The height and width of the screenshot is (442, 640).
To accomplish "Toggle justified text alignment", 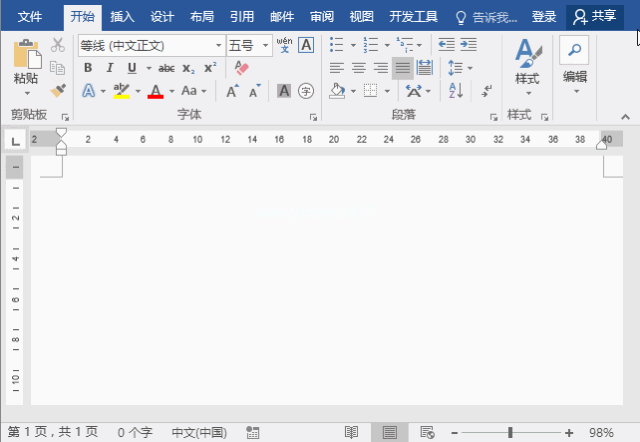I will click(402, 68).
